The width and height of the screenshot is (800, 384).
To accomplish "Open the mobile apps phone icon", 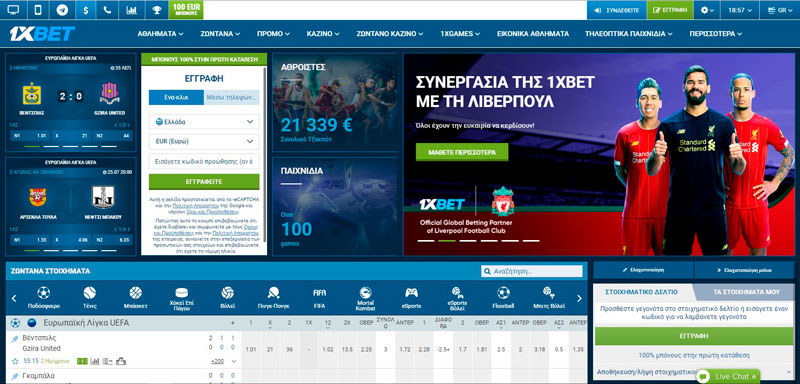I will pyautogui.click(x=38, y=10).
